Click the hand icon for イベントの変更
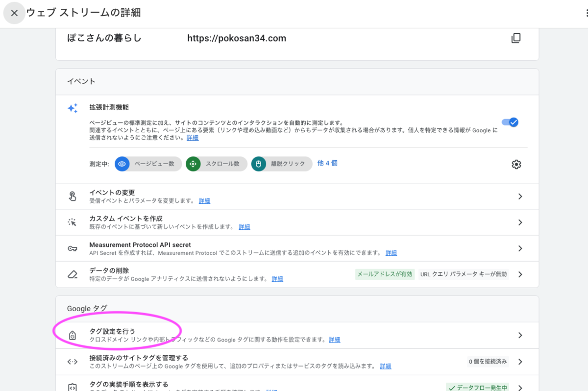This screenshot has height=391, width=588. click(x=73, y=196)
